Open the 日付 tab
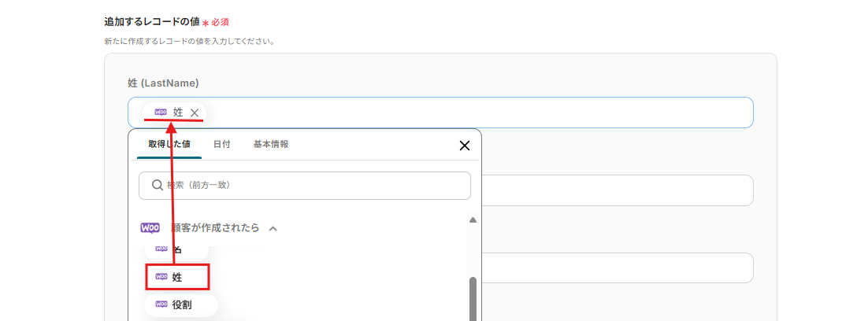 221,145
